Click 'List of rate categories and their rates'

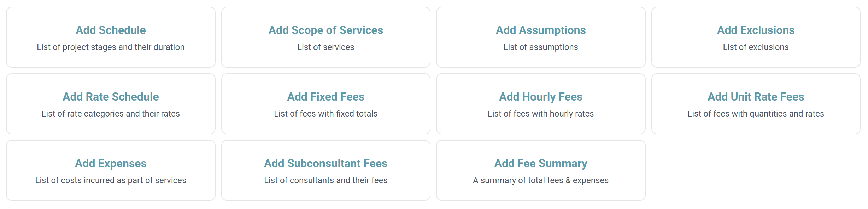pyautogui.click(x=111, y=114)
